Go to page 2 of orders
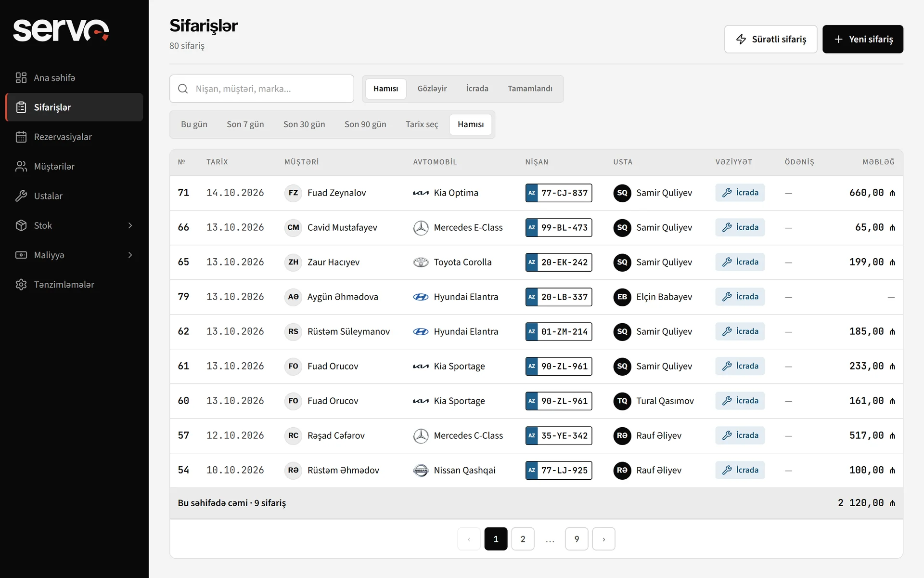 523,539
